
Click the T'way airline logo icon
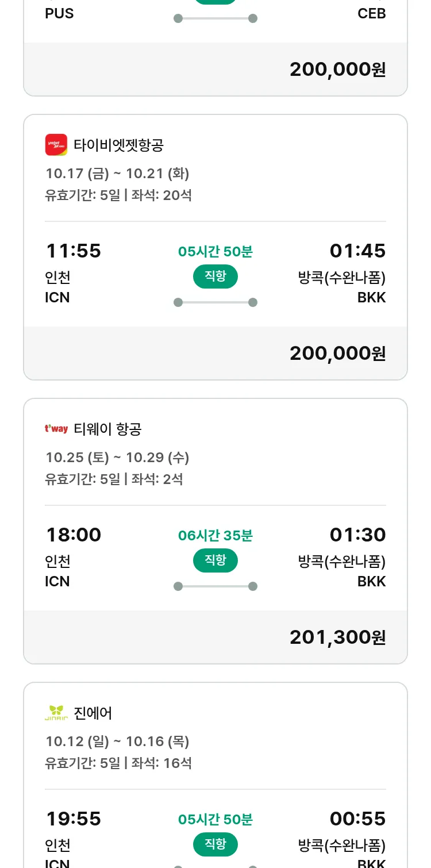[56, 429]
